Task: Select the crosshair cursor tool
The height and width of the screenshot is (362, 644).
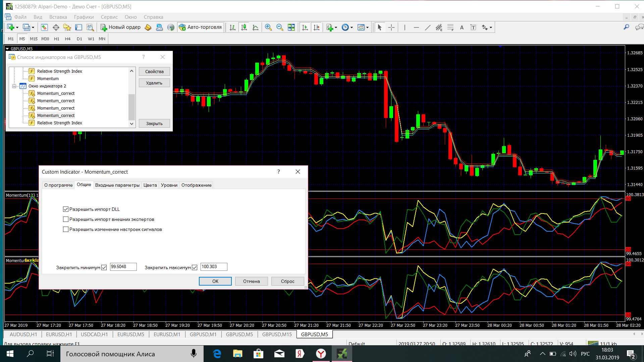Action: (x=391, y=27)
